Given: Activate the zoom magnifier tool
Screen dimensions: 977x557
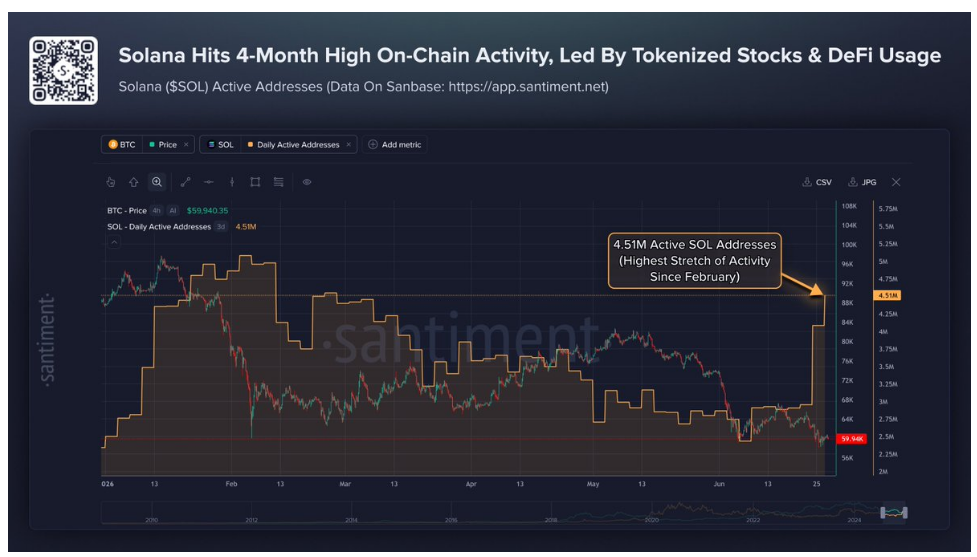Looking at the screenshot, I should [x=157, y=182].
